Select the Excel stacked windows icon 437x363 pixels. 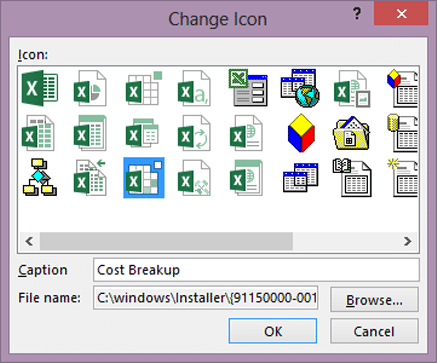tap(142, 133)
